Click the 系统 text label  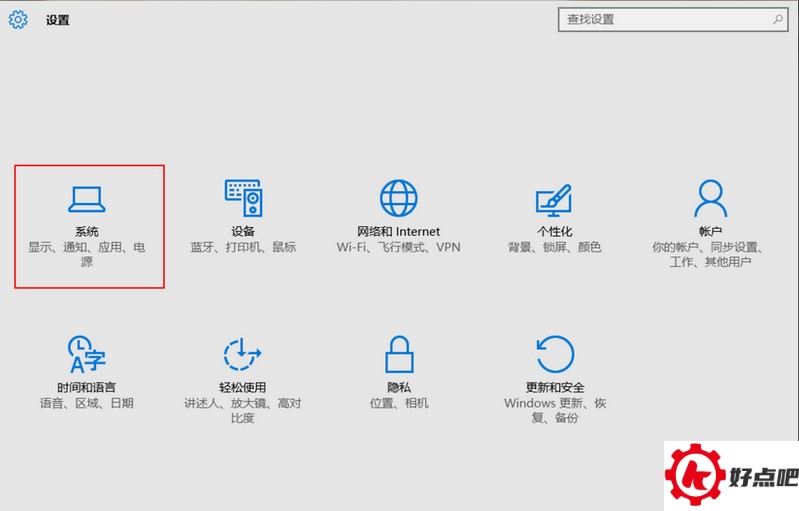click(x=87, y=231)
